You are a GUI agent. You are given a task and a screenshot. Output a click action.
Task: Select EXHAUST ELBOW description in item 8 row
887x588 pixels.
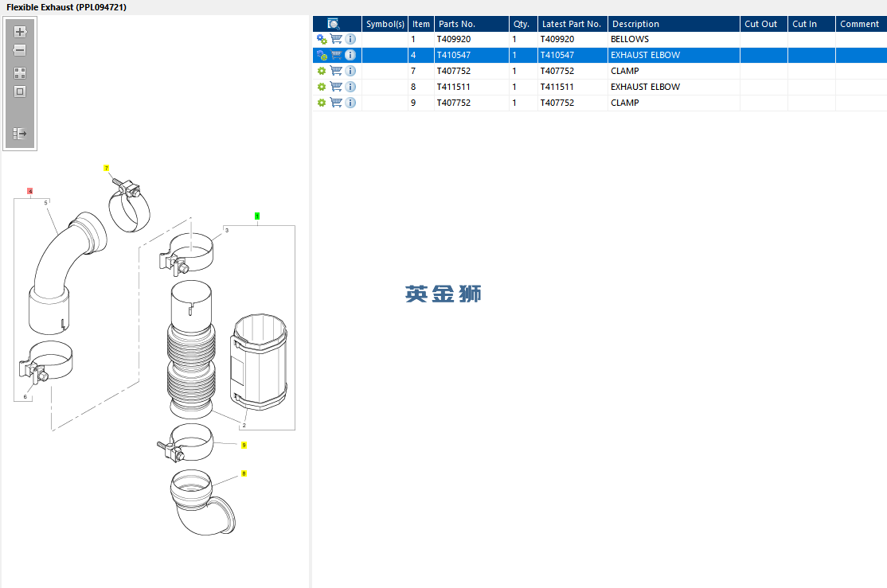click(674, 87)
